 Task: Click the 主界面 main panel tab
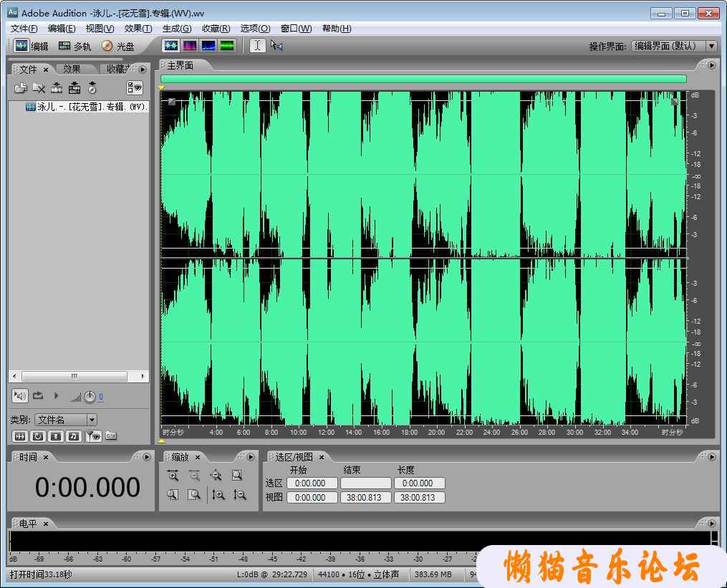(x=180, y=66)
